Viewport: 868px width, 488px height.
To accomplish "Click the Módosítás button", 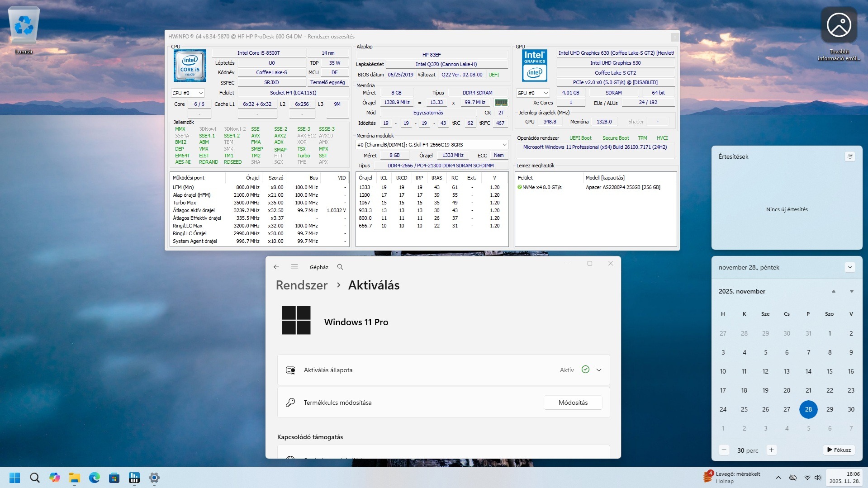I will (573, 403).
